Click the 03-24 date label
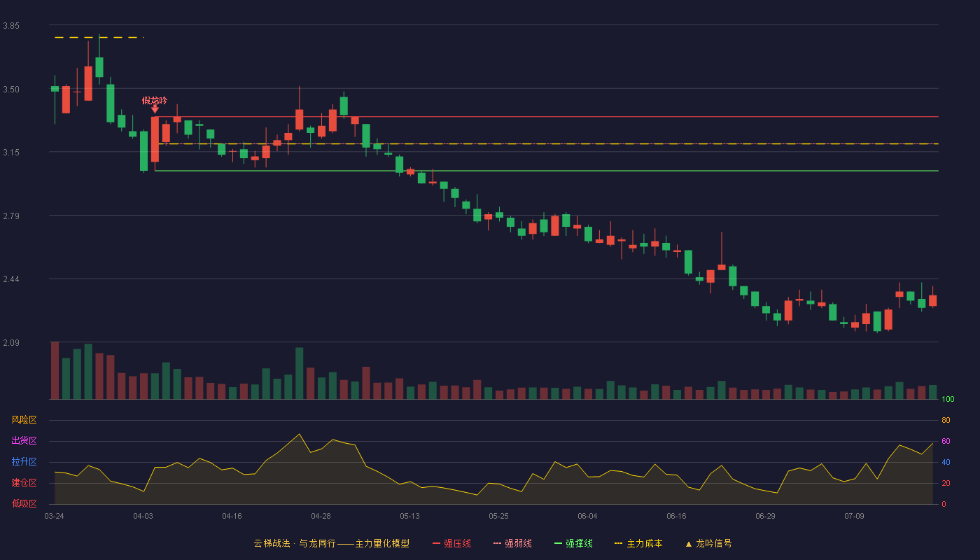 click(x=54, y=516)
